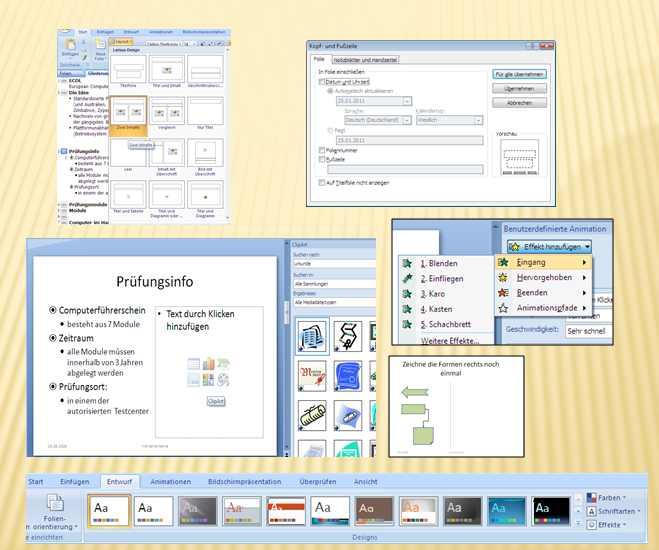
Task: Click the Fußzeile text input field
Action: [x=405, y=170]
